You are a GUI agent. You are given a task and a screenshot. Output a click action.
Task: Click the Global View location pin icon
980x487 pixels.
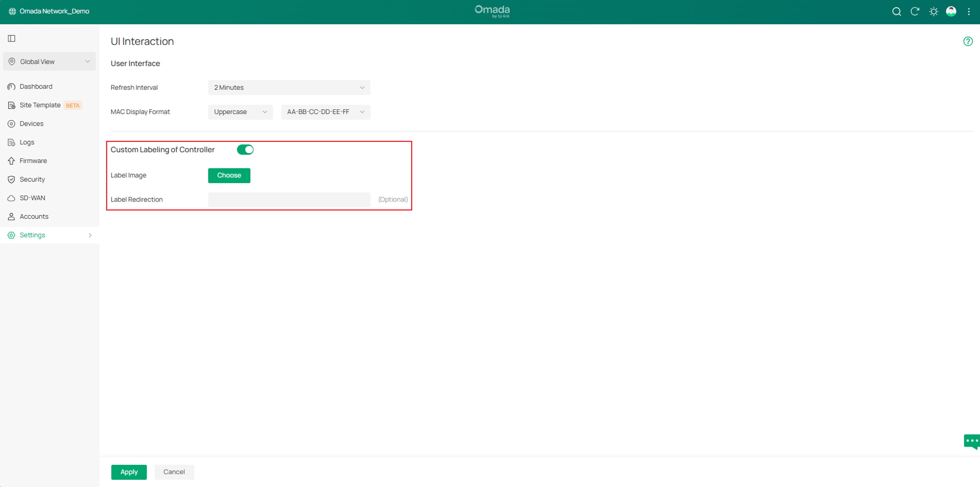(x=12, y=62)
